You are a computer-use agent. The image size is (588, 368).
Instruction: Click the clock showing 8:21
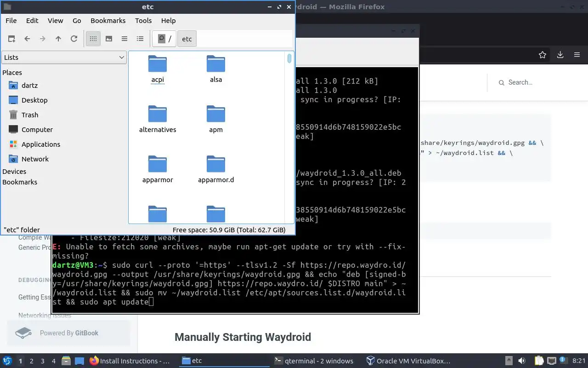[x=579, y=361]
